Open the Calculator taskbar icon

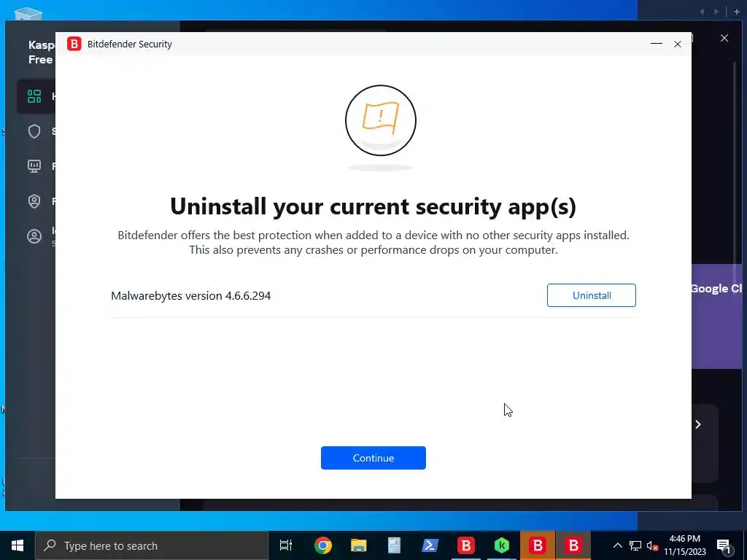point(394,545)
